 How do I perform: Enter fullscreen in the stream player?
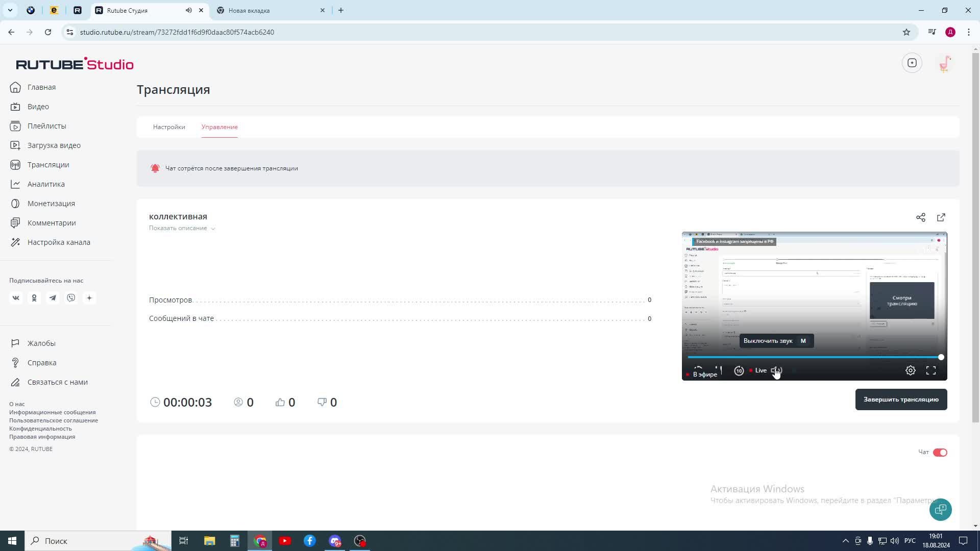930,371
